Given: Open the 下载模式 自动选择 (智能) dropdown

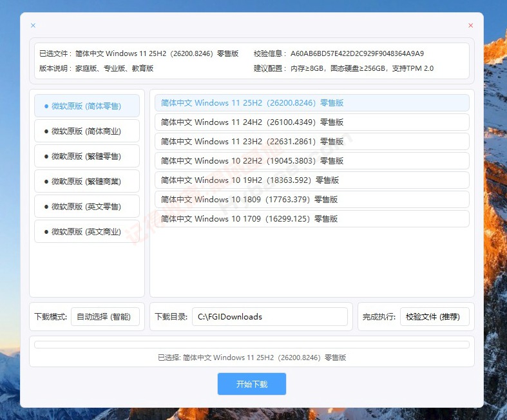Looking at the screenshot, I should (x=105, y=316).
